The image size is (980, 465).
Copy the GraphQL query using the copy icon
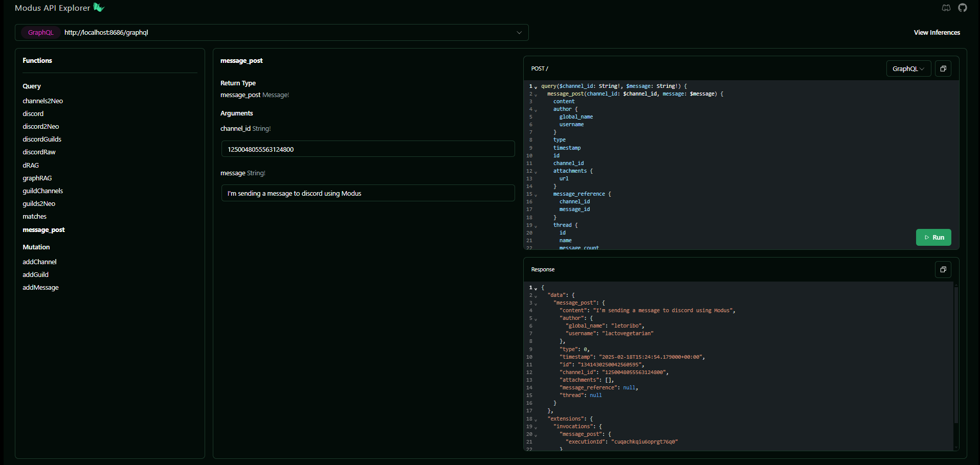943,68
